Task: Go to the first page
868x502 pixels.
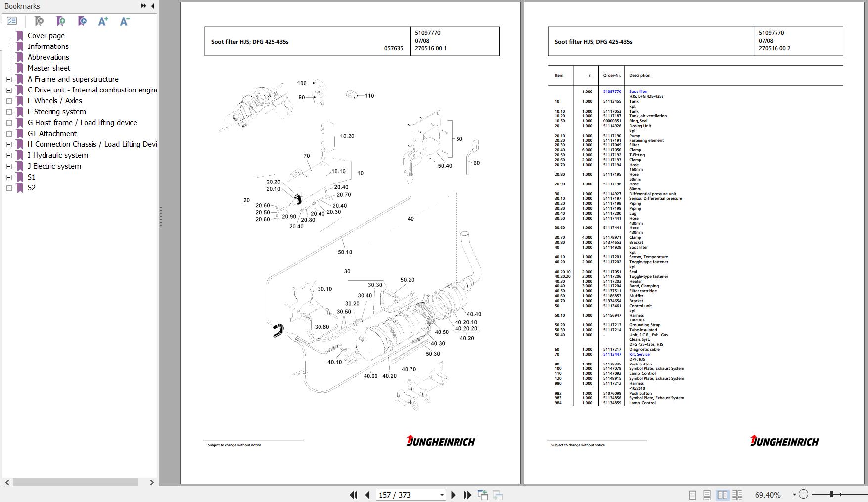Action: click(353, 495)
